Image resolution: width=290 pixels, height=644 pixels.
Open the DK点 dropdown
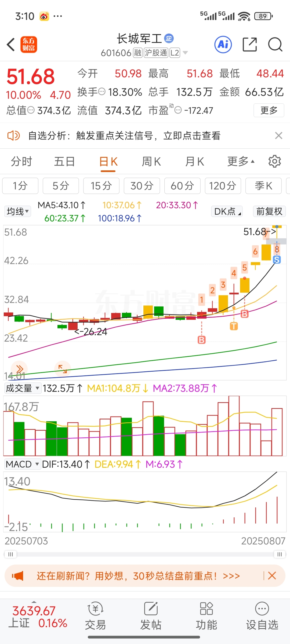coord(227,211)
